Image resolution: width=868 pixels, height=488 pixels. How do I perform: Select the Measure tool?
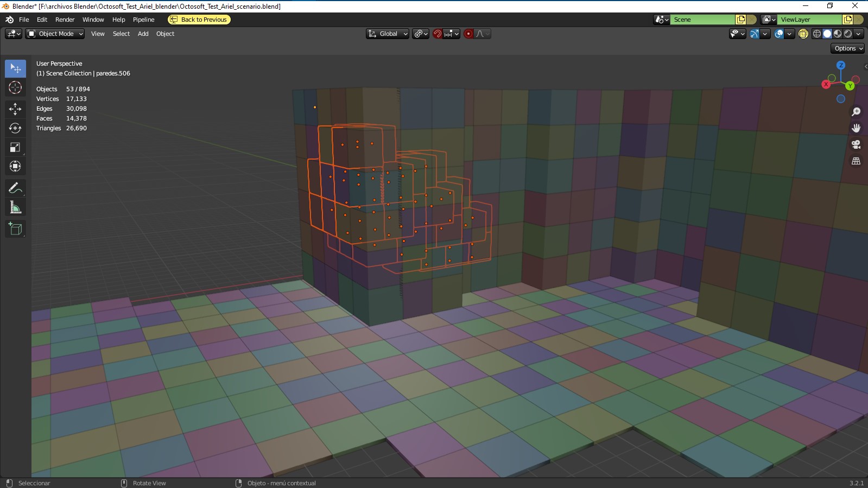pos(15,207)
